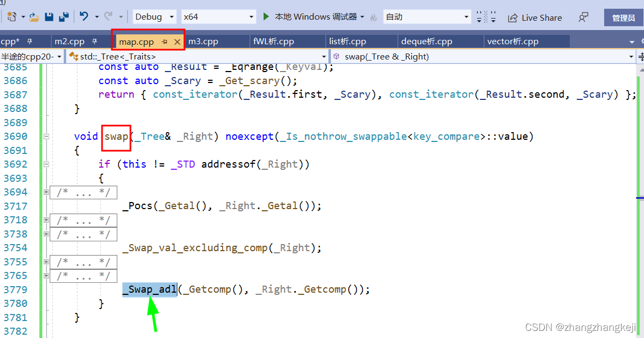Click the Save All icon
Screen dimensions: 644x338
[x=64, y=17]
